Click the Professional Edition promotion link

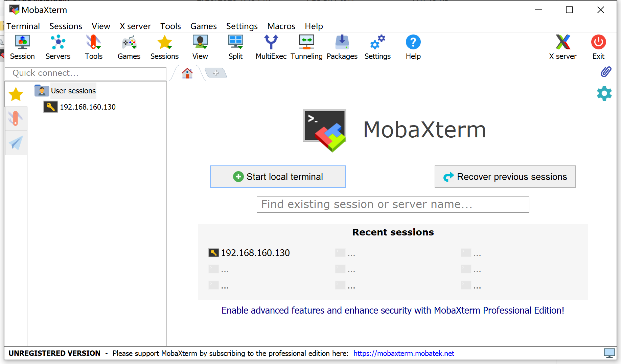pyautogui.click(x=393, y=310)
